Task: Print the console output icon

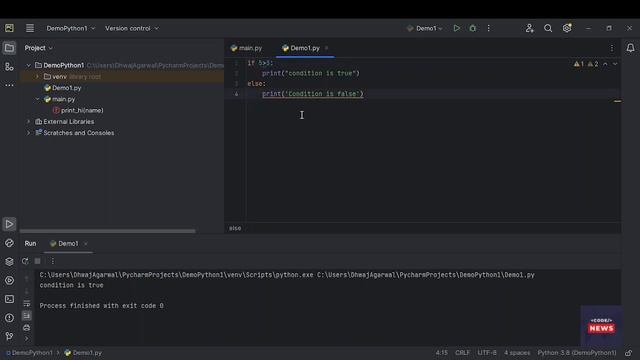Action: pos(27,328)
